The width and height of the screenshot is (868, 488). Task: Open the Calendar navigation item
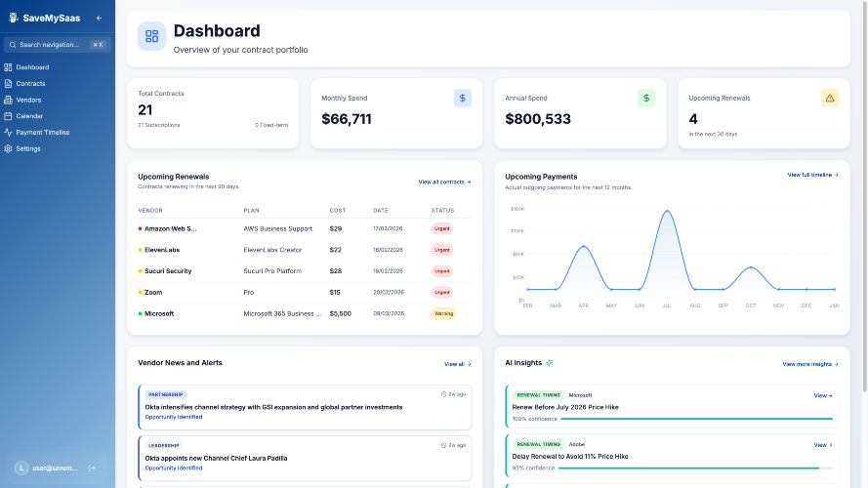point(29,116)
